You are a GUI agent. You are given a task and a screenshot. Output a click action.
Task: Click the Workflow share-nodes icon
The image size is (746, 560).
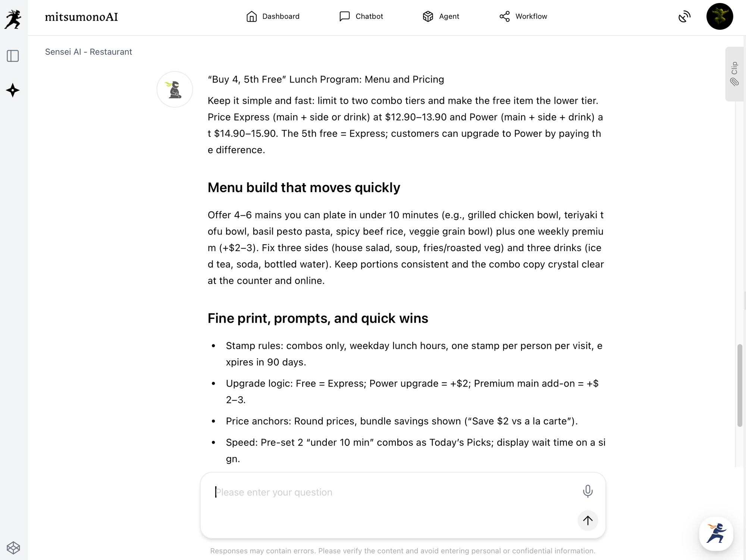click(x=504, y=16)
